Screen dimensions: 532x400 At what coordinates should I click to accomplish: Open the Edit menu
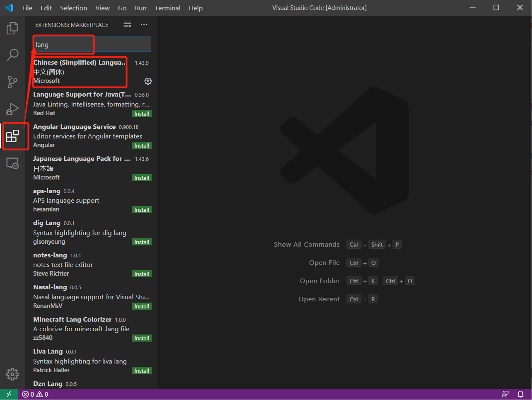pos(46,8)
